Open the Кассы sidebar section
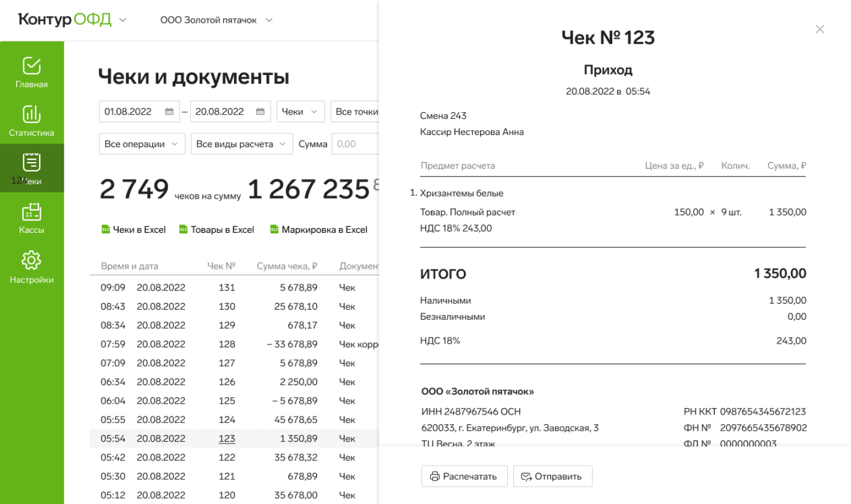Screen dimensions: 851x504 (x=32, y=218)
